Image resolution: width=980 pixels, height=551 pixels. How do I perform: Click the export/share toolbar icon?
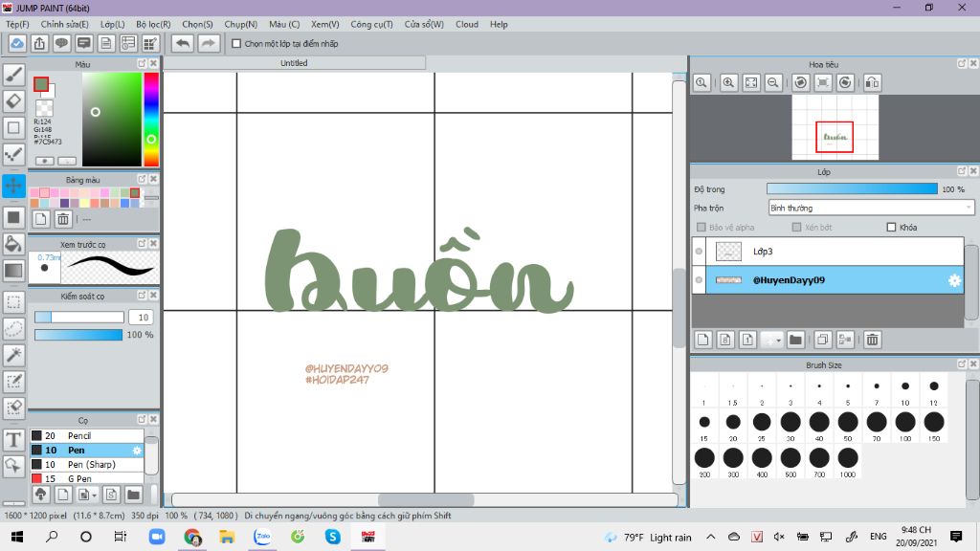click(x=39, y=43)
